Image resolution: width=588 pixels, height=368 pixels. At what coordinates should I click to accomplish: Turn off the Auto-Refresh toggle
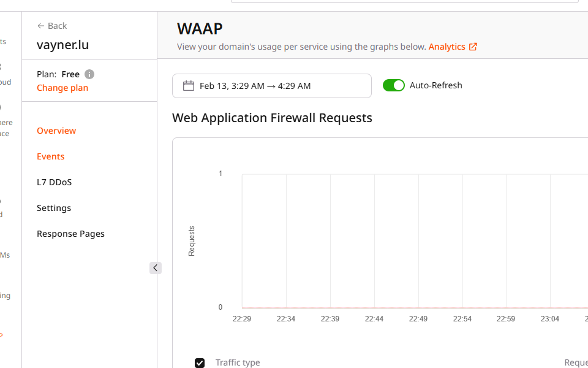point(394,85)
